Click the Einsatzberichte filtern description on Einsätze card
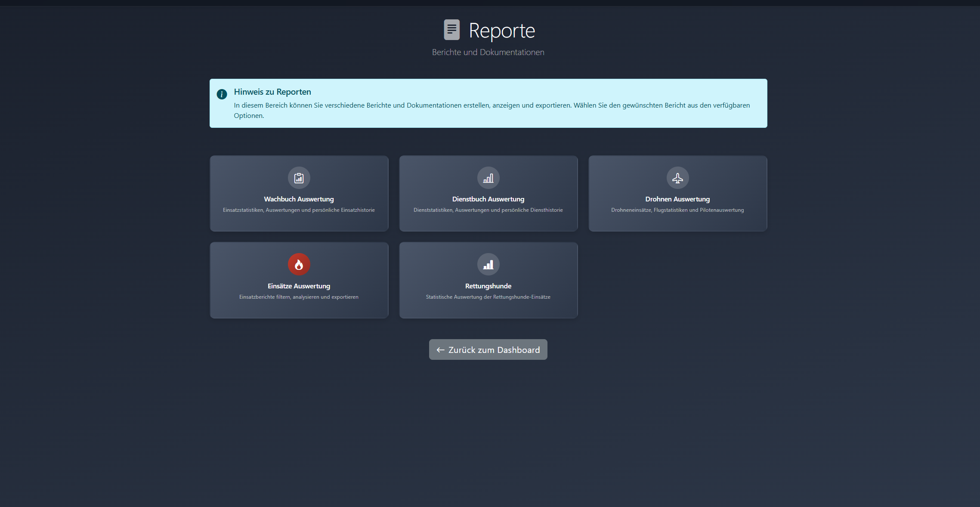980x507 pixels. (x=299, y=297)
